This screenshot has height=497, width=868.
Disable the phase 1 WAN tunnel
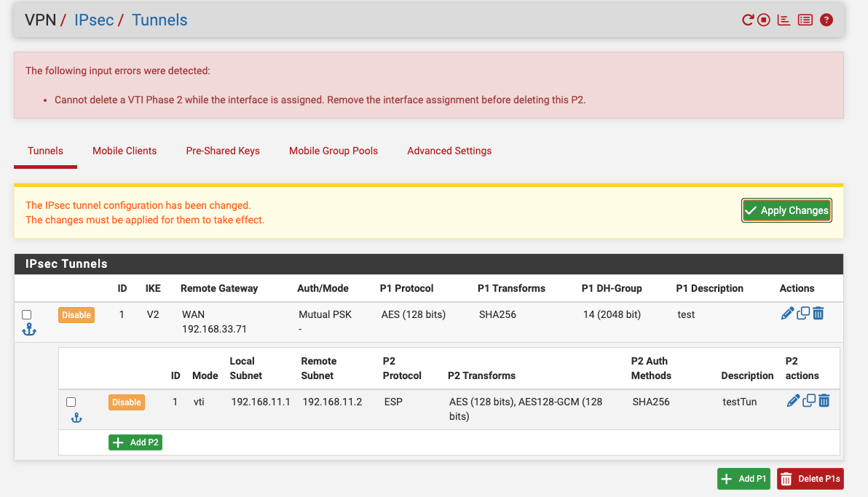(76, 315)
